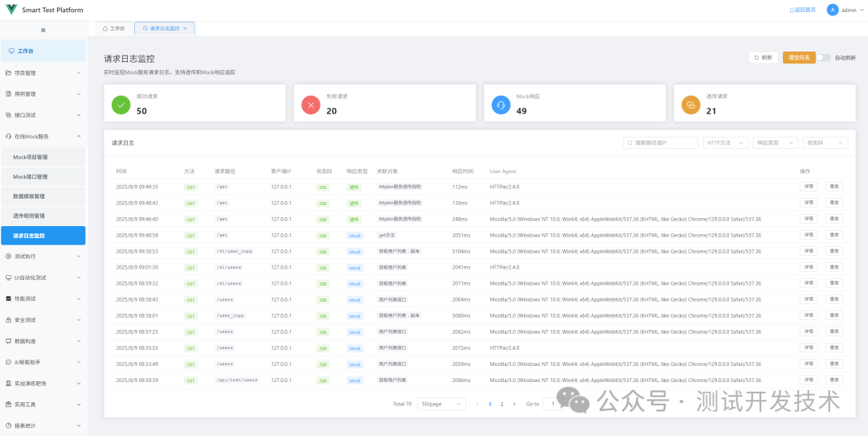Click the 2025/8/9 09:40:58 timestamp cell

click(137, 235)
